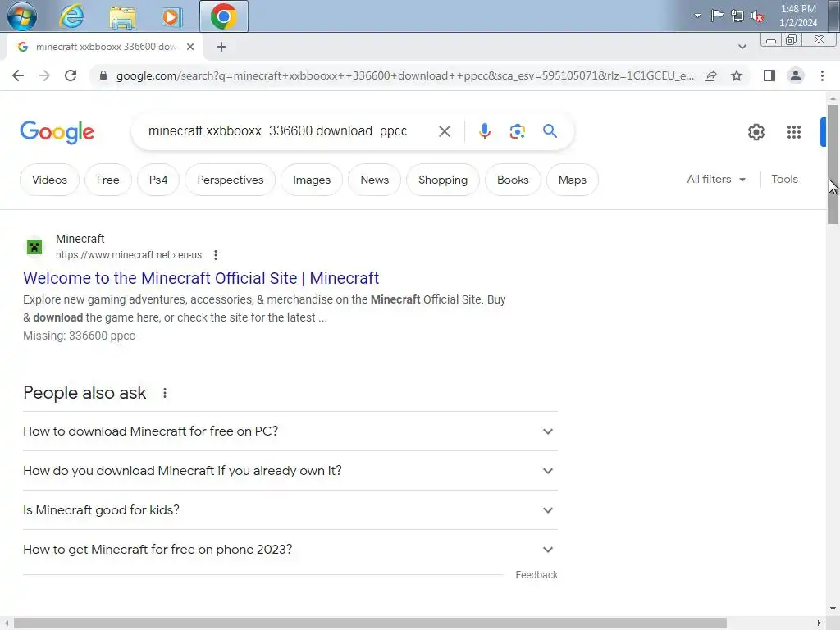Open Chrome side panel
This screenshot has width=840, height=630.
click(769, 76)
